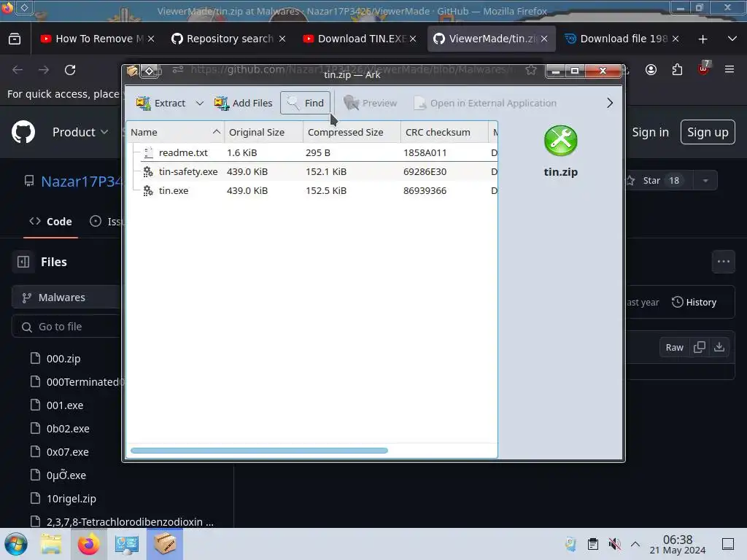The height and width of the screenshot is (560, 747).
Task: Open the Star list dropdown arrow
Action: click(x=705, y=181)
